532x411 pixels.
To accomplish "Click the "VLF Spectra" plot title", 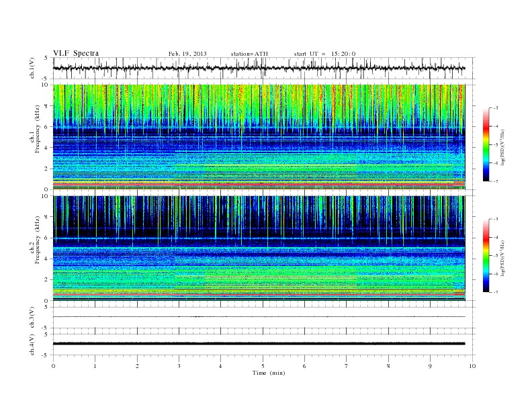I will click(76, 53).
